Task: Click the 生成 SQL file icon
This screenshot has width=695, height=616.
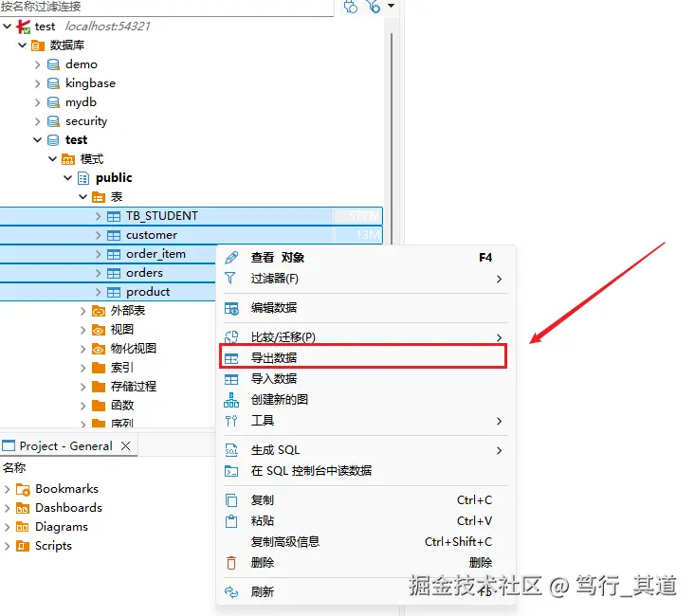Action: [231, 450]
